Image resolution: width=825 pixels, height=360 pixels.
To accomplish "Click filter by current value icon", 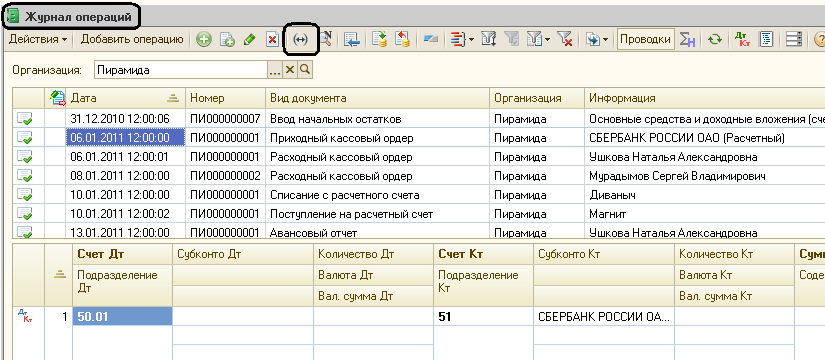I will click(489, 40).
